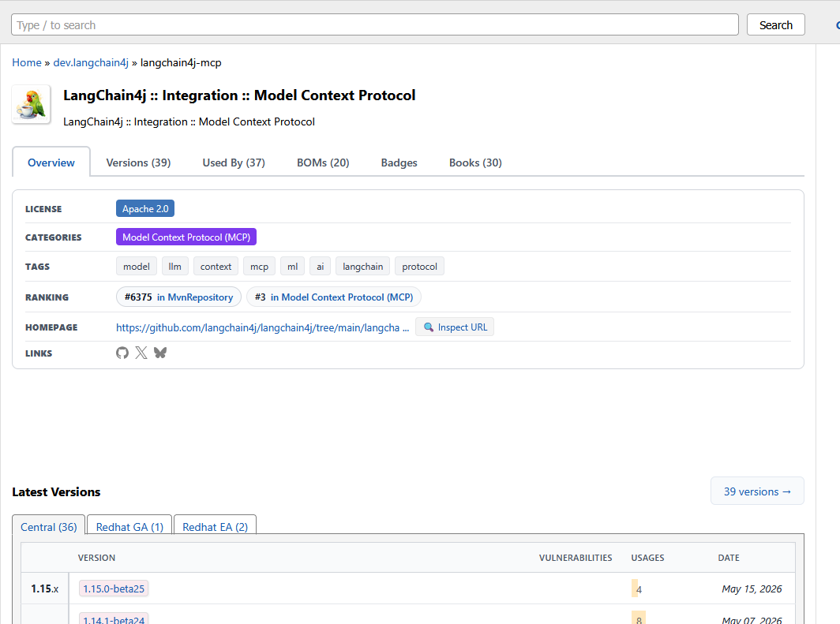Viewport: 840px width, 624px height.
Task: Open the Model Context Protocol (MCP) category badge
Action: pos(186,237)
